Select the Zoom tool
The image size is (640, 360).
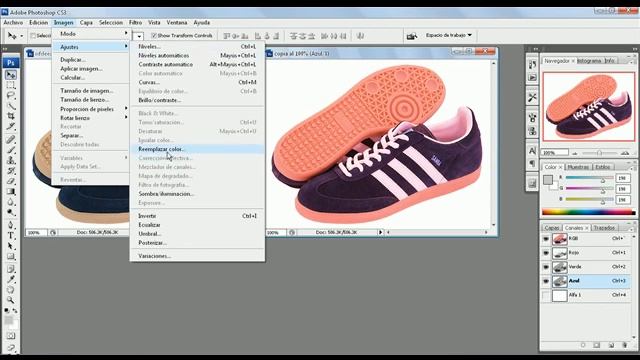[x=11, y=300]
